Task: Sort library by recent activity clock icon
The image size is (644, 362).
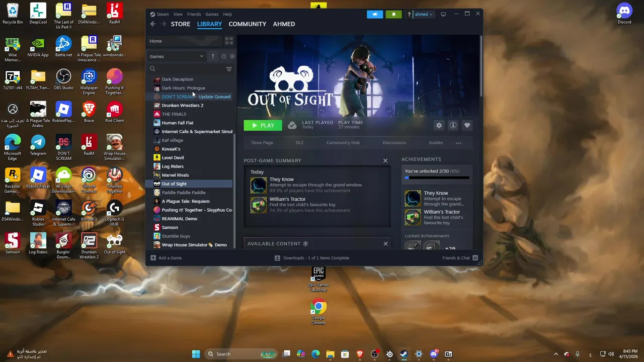Action: 224,56
